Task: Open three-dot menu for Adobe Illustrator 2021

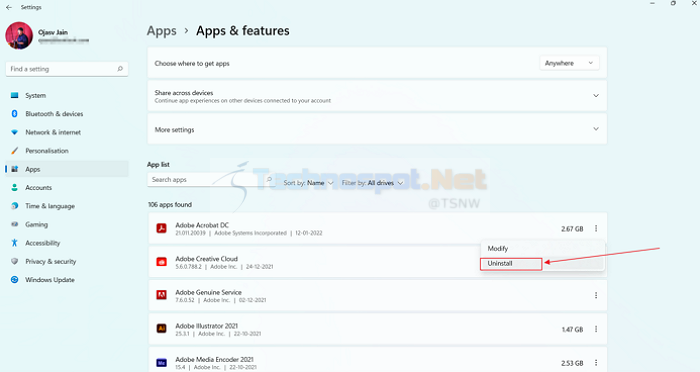Action: (596, 329)
